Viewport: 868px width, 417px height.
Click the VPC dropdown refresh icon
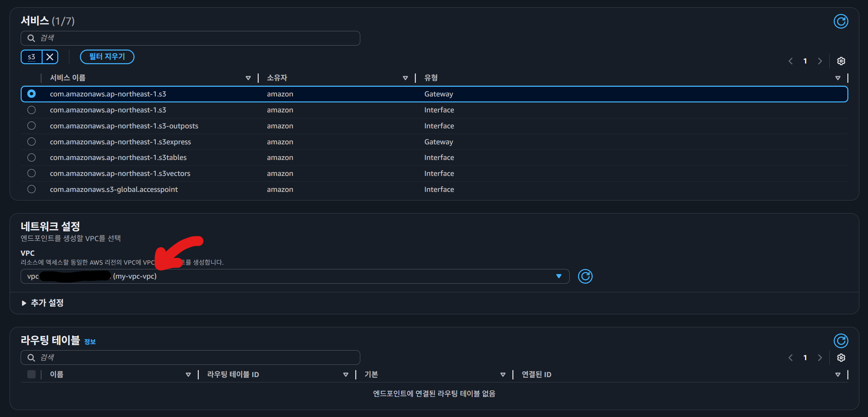[x=585, y=276]
